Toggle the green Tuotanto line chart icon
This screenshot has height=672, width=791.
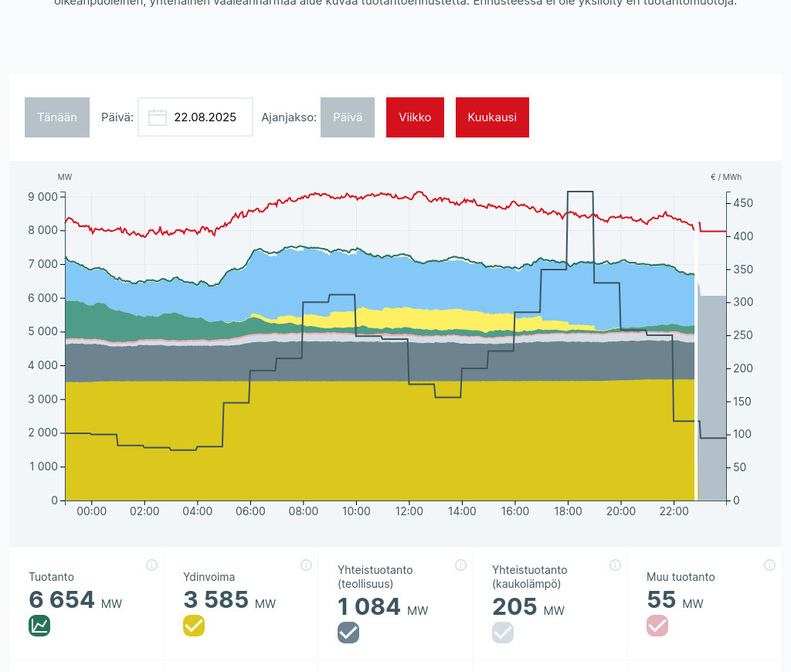(39, 626)
